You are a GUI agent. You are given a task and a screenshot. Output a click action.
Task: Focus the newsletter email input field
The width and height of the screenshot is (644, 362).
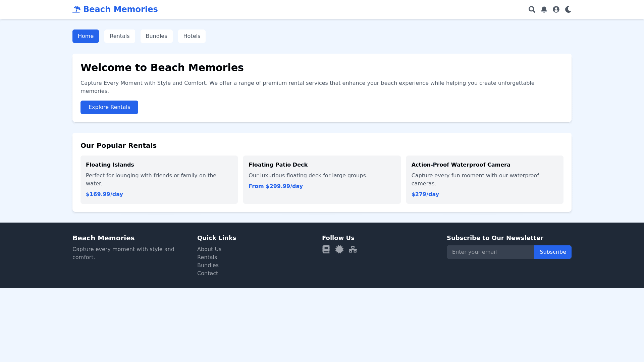click(x=490, y=252)
